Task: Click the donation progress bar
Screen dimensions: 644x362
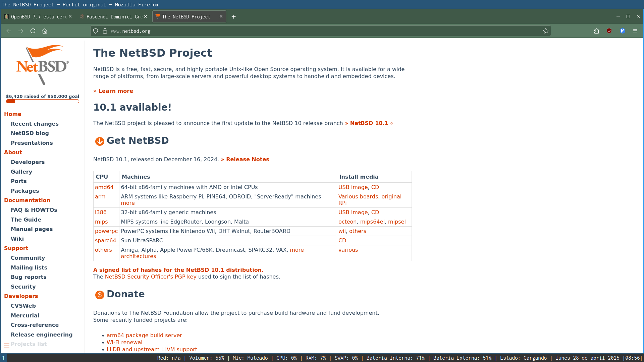Action: click(43, 101)
